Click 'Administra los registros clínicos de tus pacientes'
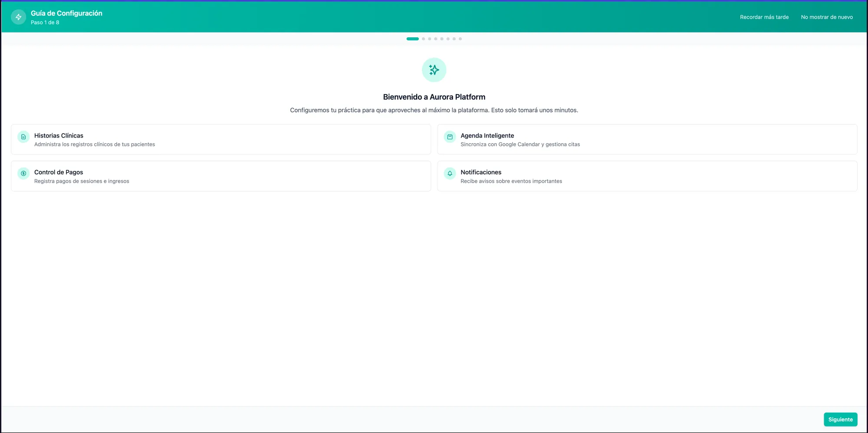The width and height of the screenshot is (868, 433). [x=95, y=144]
